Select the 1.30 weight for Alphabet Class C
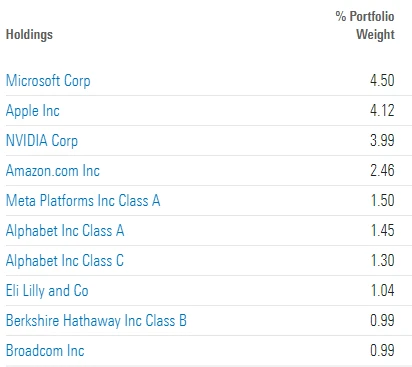 [x=383, y=260]
